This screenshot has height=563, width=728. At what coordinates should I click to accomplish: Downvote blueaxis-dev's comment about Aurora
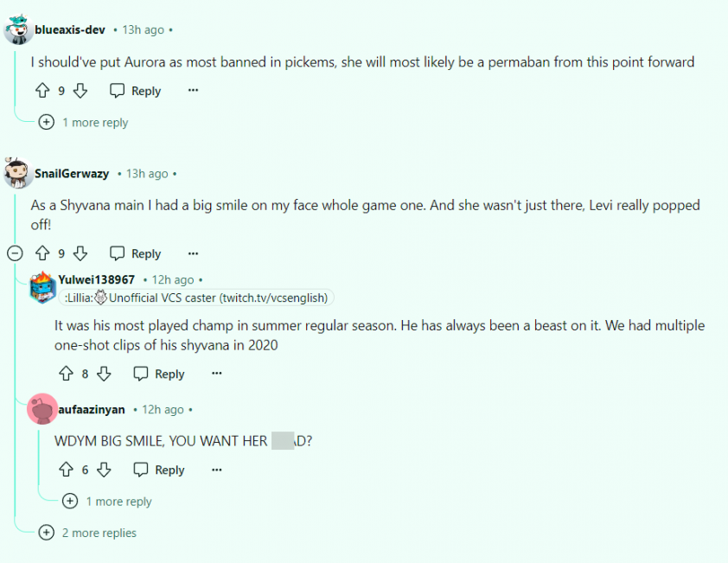coord(80,91)
